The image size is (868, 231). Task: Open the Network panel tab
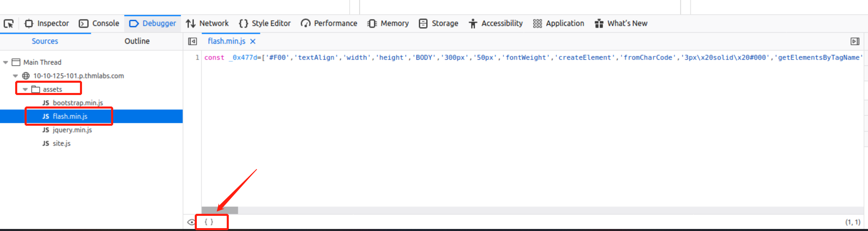[x=207, y=24]
